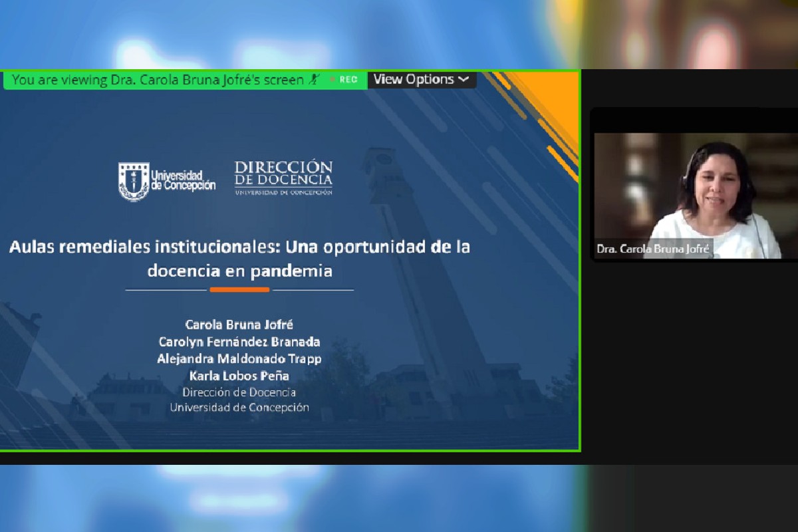Click the Universidad de Concepción logo

[x=167, y=181]
